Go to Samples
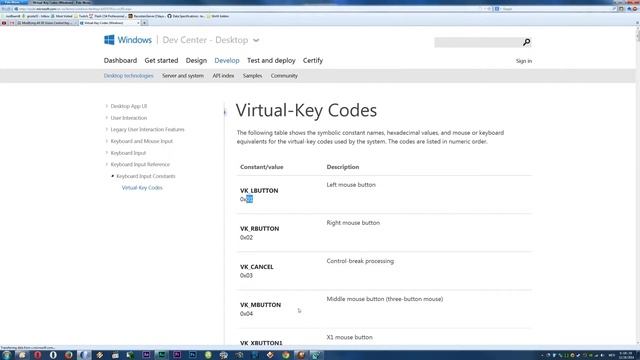Screen dimensions: 640x360 (252, 76)
